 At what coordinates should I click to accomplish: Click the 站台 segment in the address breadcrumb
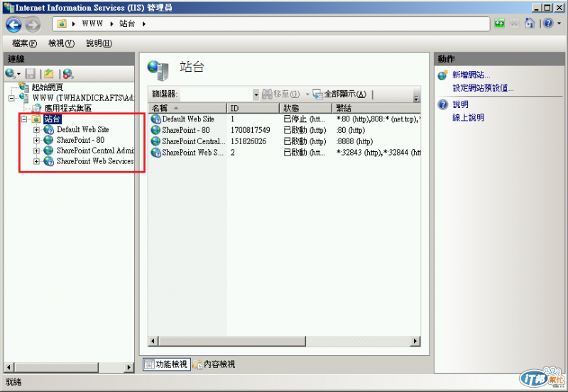pos(127,23)
